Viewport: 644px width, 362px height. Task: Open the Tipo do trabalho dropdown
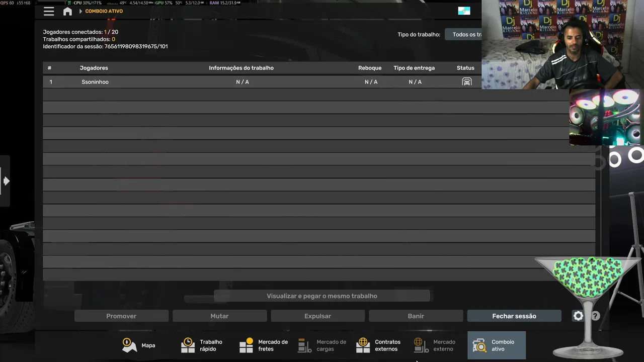(x=464, y=35)
